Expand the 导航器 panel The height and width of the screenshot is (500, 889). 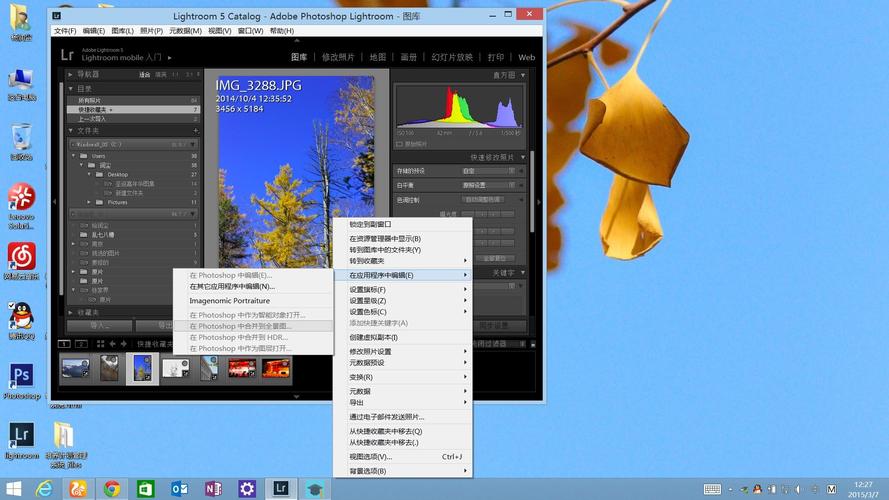tap(71, 74)
